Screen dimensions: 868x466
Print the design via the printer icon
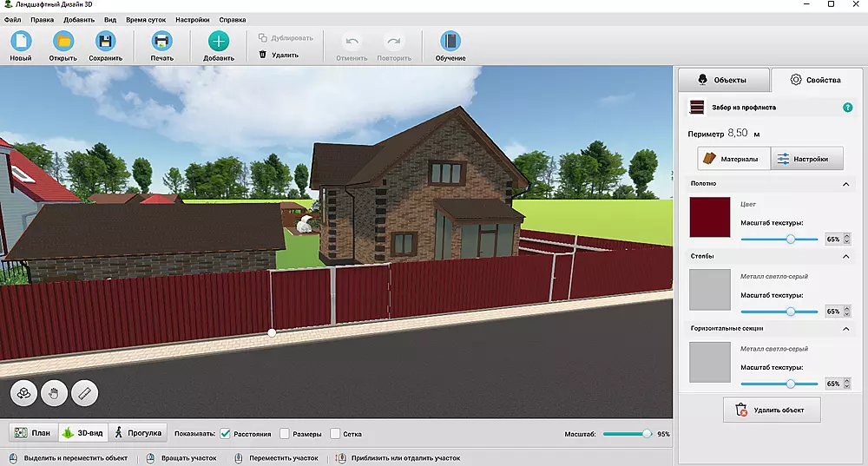pyautogui.click(x=161, y=41)
